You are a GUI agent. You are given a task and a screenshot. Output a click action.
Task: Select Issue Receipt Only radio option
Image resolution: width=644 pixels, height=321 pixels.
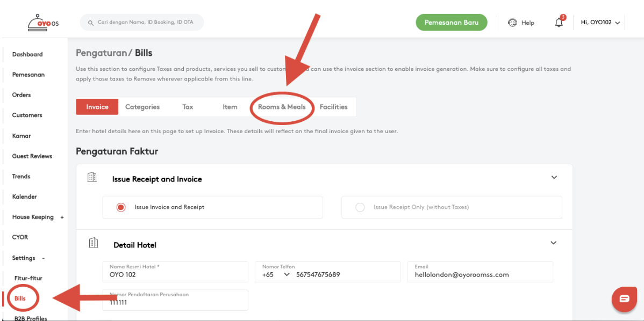[x=360, y=207]
